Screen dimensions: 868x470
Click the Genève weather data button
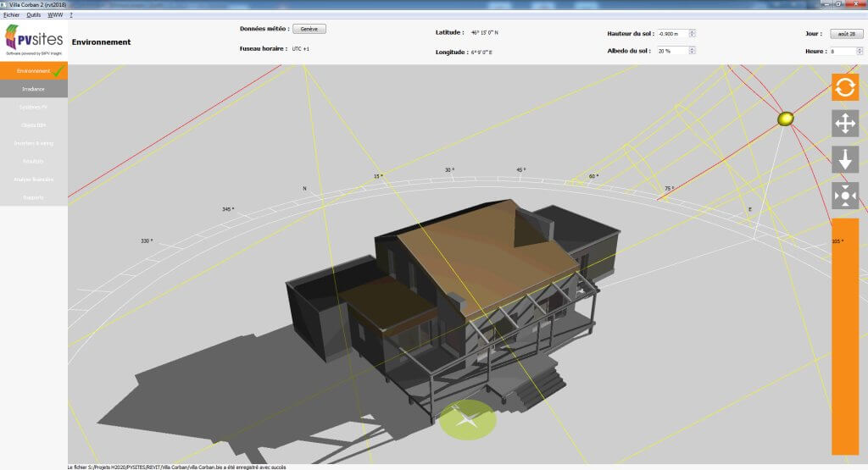(x=309, y=29)
